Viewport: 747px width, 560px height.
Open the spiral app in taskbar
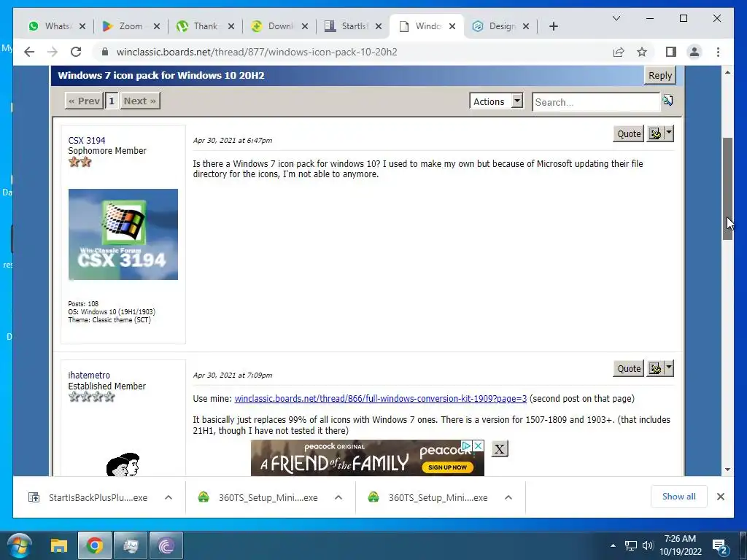click(166, 545)
